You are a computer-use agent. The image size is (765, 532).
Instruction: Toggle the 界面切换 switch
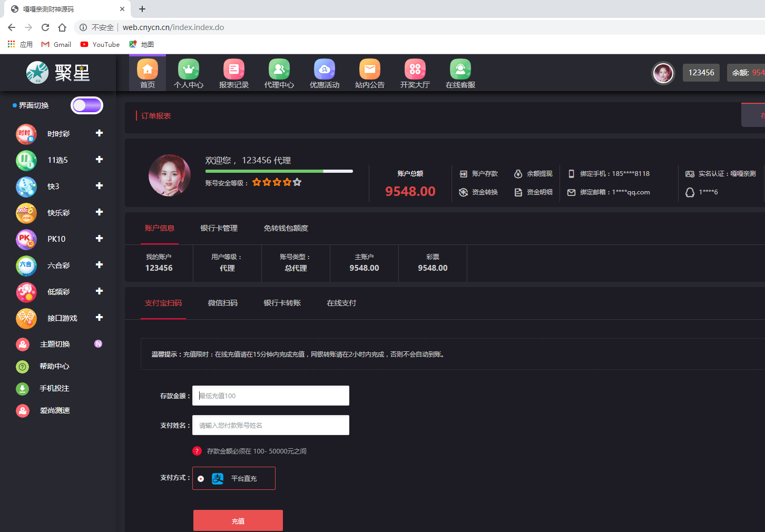click(87, 105)
